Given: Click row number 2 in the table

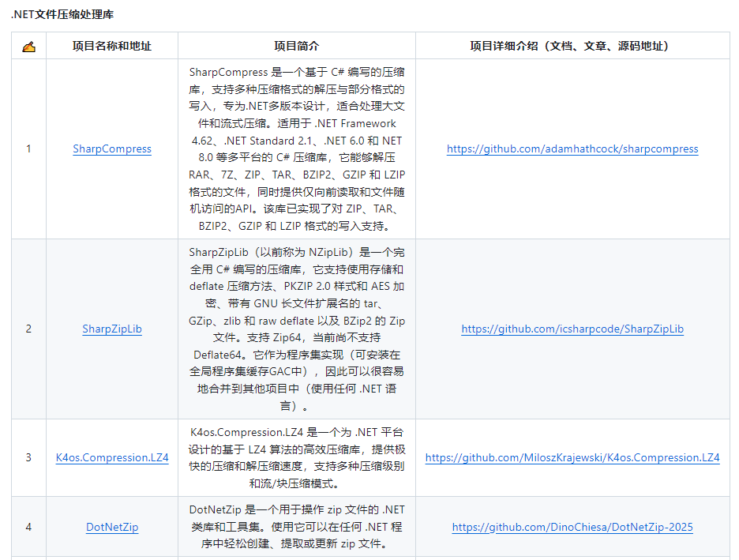Looking at the screenshot, I should click(x=28, y=329).
